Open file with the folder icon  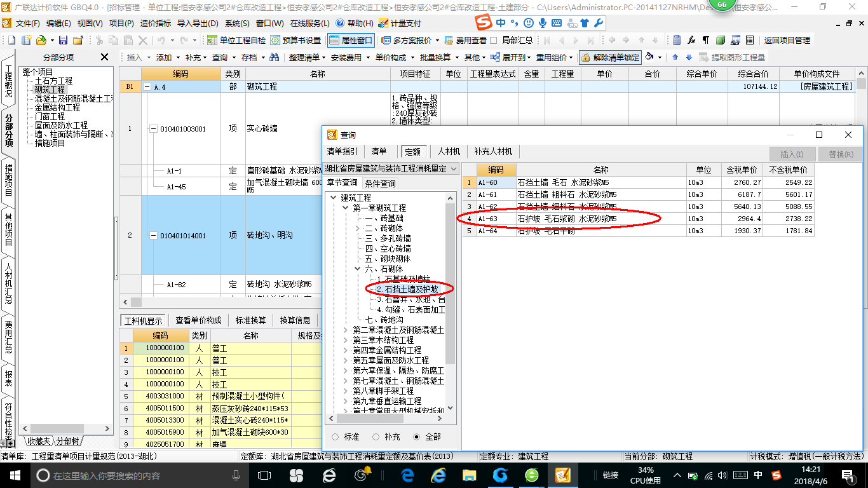pyautogui.click(x=41, y=40)
